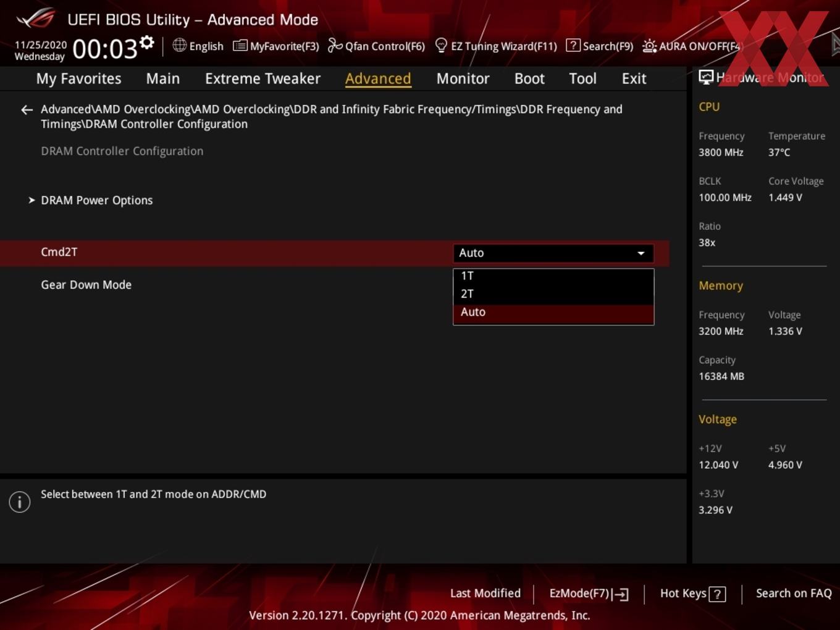Click CPU temperature value 37°C

(x=779, y=153)
